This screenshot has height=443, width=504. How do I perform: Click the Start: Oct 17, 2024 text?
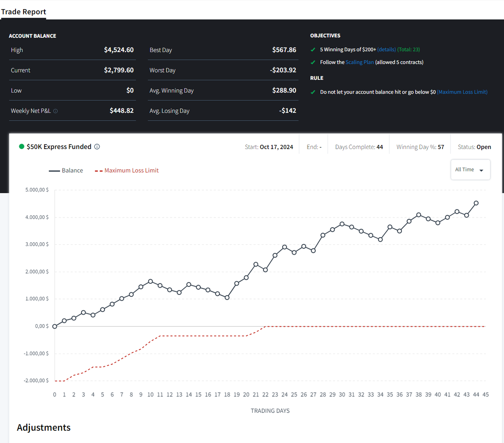pos(269,147)
